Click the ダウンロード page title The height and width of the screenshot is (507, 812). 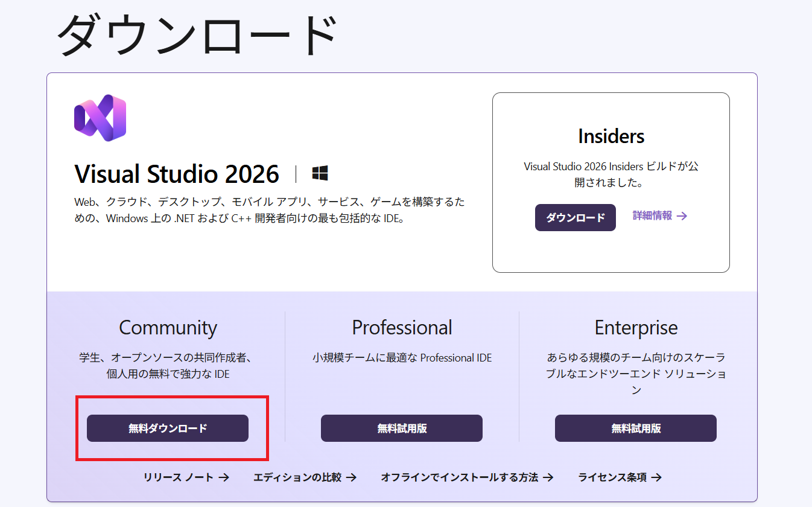coord(196,35)
